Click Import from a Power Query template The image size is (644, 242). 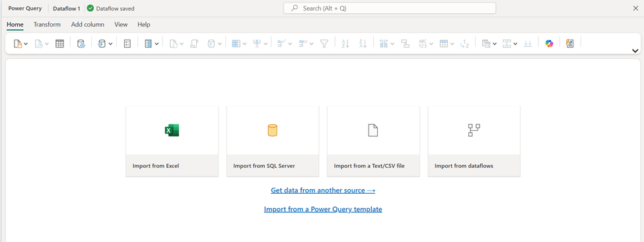(x=323, y=209)
